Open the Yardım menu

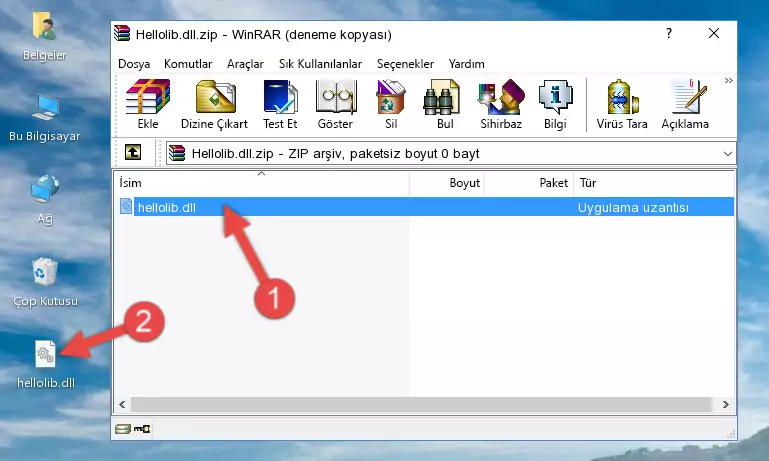pos(466,64)
